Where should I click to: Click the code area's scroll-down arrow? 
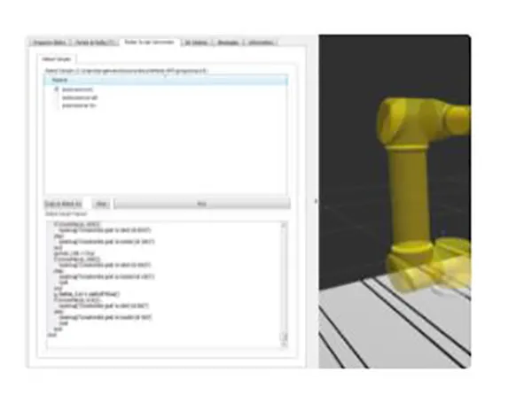pos(284,345)
